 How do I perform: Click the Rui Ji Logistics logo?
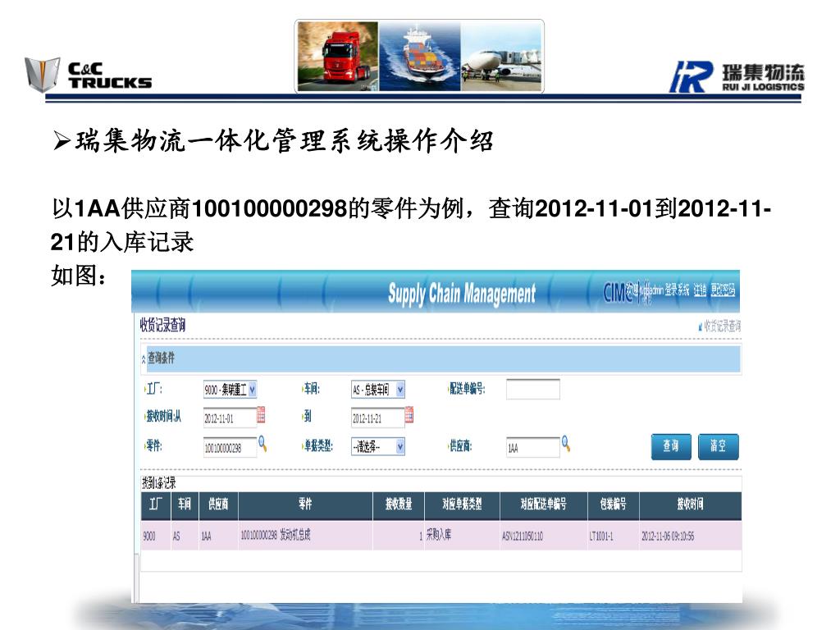pos(737,77)
